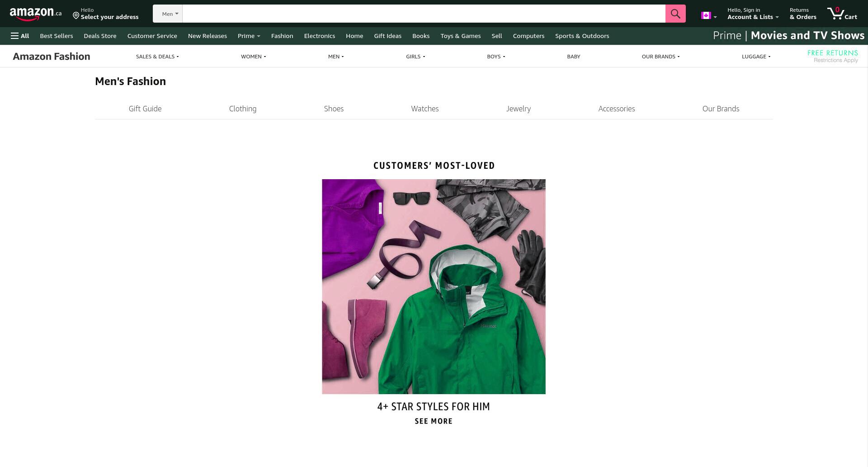This screenshot has width=868, height=467.
Task: Click the magnifying glass search button
Action: (675, 14)
